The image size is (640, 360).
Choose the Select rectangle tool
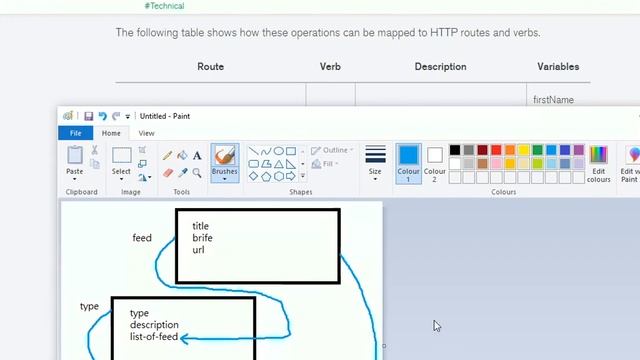click(x=121, y=156)
